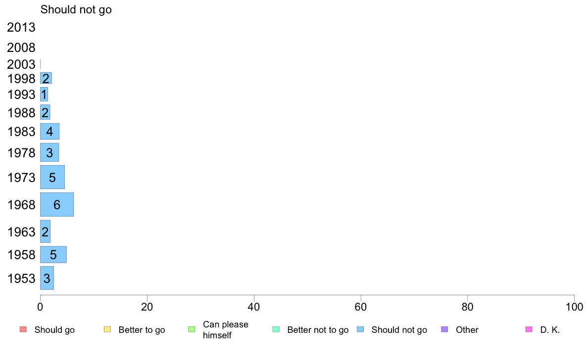Click the blue Should not go swatch

360,329
